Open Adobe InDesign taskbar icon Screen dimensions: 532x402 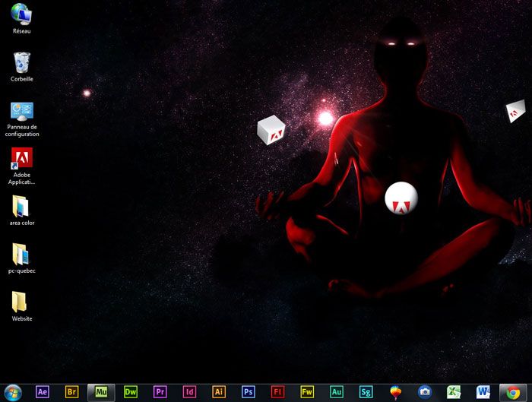pyautogui.click(x=189, y=392)
